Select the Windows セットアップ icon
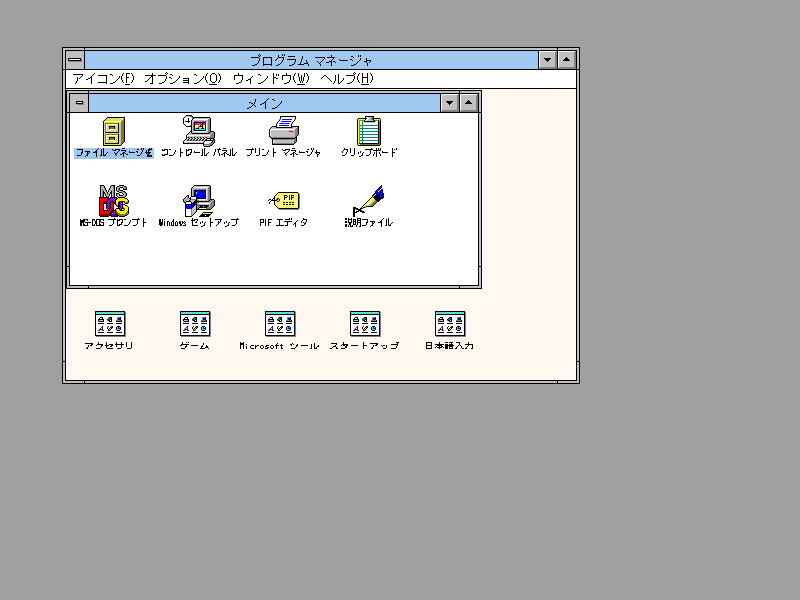 tap(198, 201)
